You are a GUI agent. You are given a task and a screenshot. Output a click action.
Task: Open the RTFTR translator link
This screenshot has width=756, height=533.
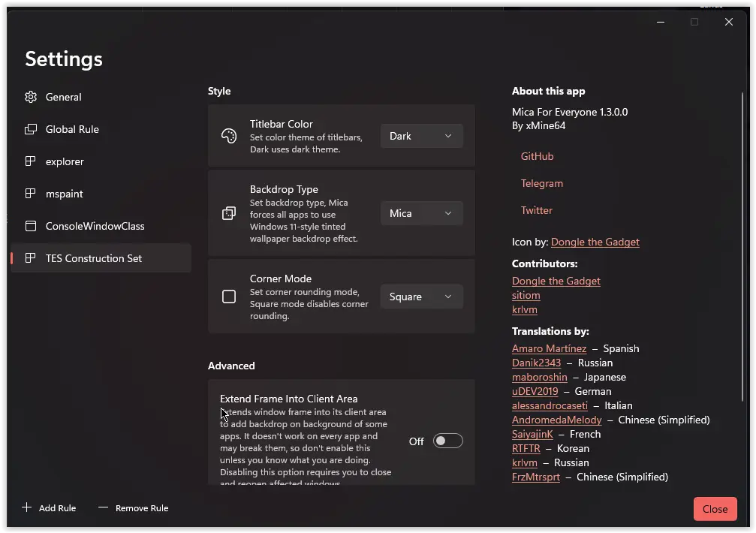pos(526,448)
